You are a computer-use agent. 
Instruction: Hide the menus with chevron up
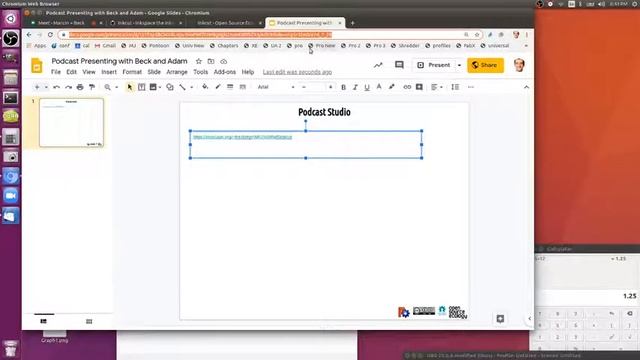tap(527, 87)
